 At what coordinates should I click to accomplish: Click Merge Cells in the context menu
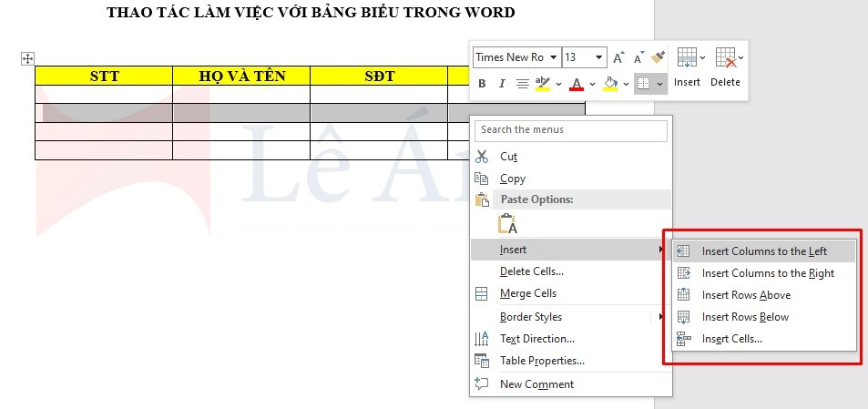[528, 293]
